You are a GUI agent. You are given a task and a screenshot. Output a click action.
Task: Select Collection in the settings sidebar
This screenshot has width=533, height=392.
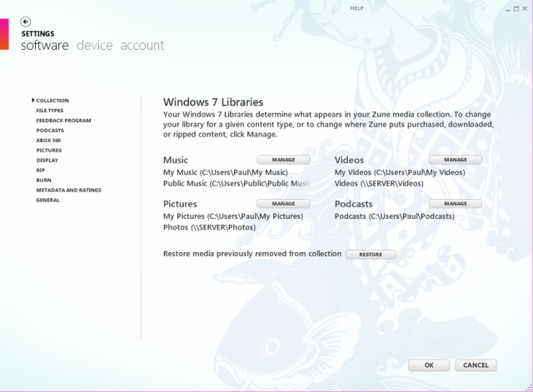pyautogui.click(x=52, y=101)
